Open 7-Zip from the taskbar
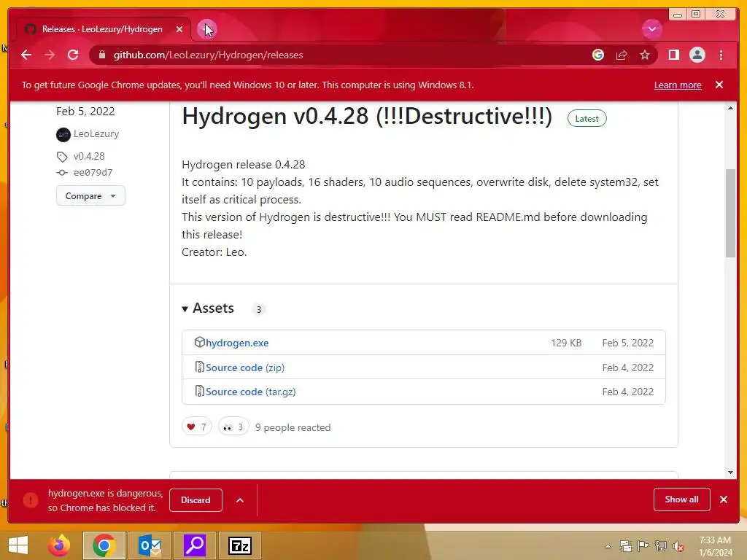The width and height of the screenshot is (747, 560). [x=240, y=545]
